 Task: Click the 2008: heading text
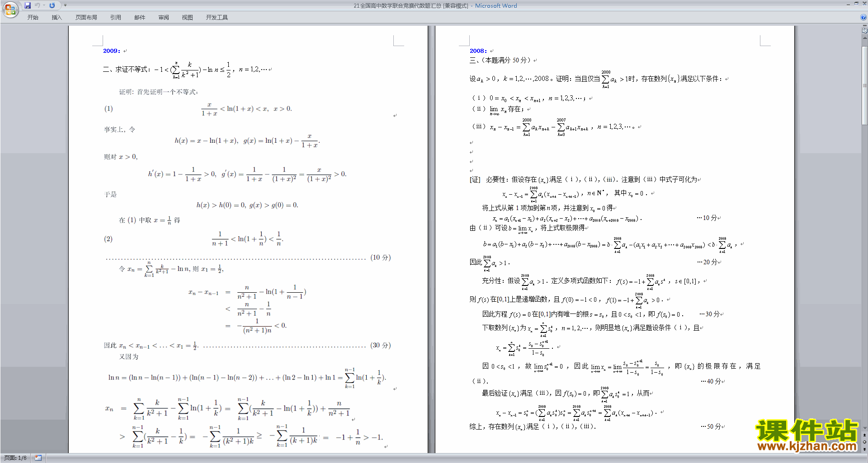[x=478, y=51]
